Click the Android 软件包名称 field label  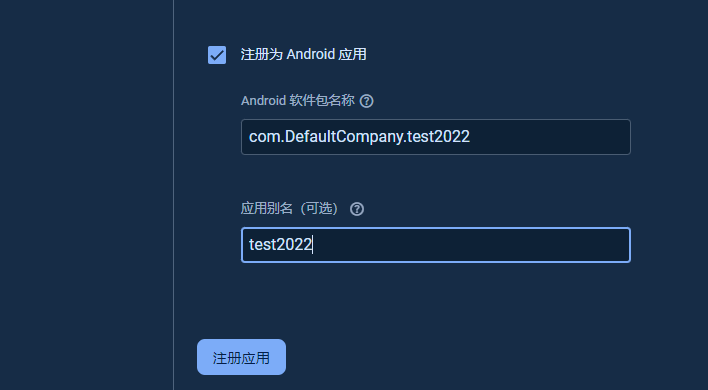pos(298,101)
